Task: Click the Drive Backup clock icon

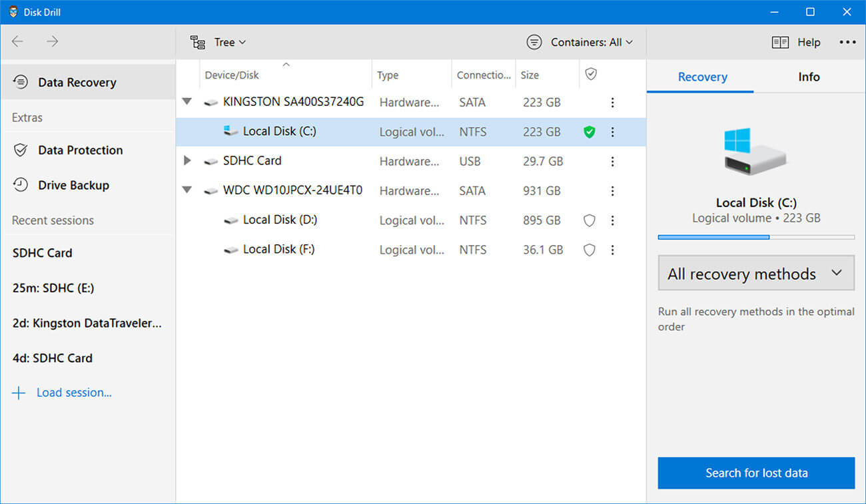Action: click(21, 185)
